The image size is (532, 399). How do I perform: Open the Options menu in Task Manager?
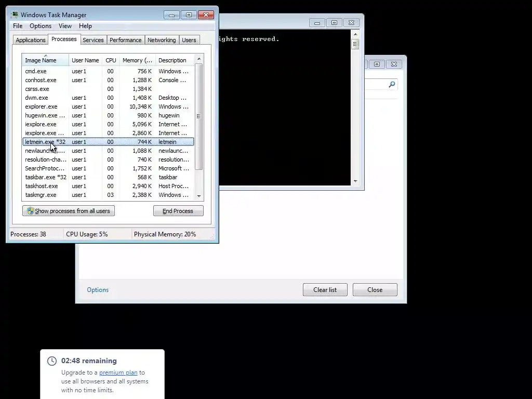tap(41, 26)
